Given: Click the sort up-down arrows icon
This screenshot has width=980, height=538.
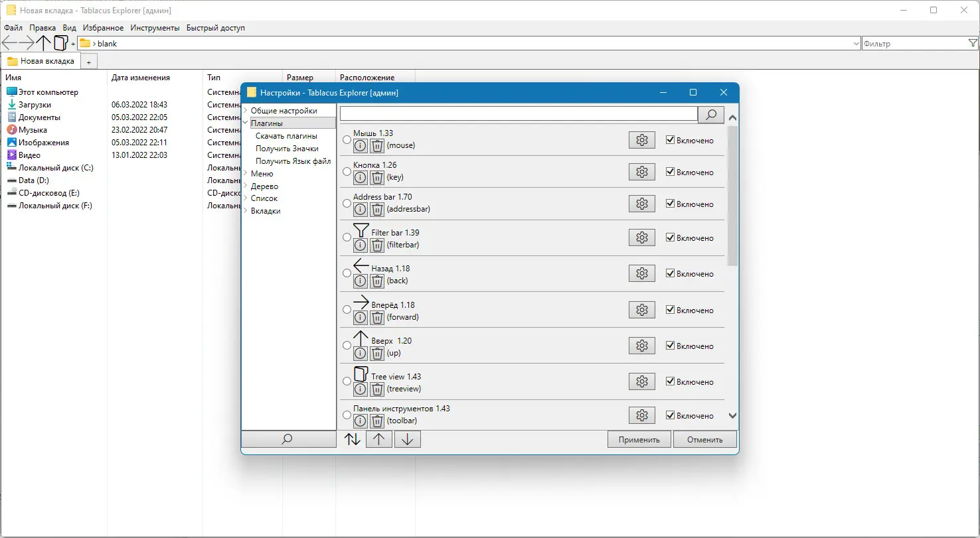Looking at the screenshot, I should pos(353,438).
